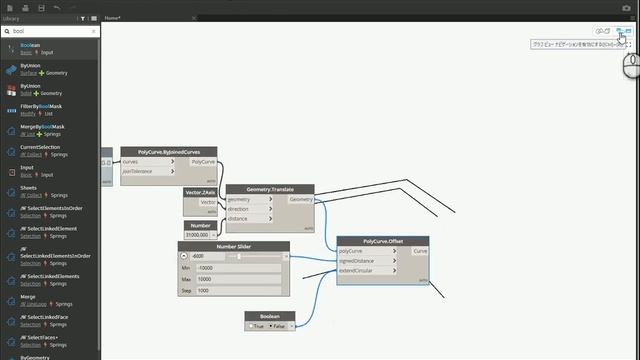
Task: Enable background 3D preview navigation icon
Action: coord(602,31)
